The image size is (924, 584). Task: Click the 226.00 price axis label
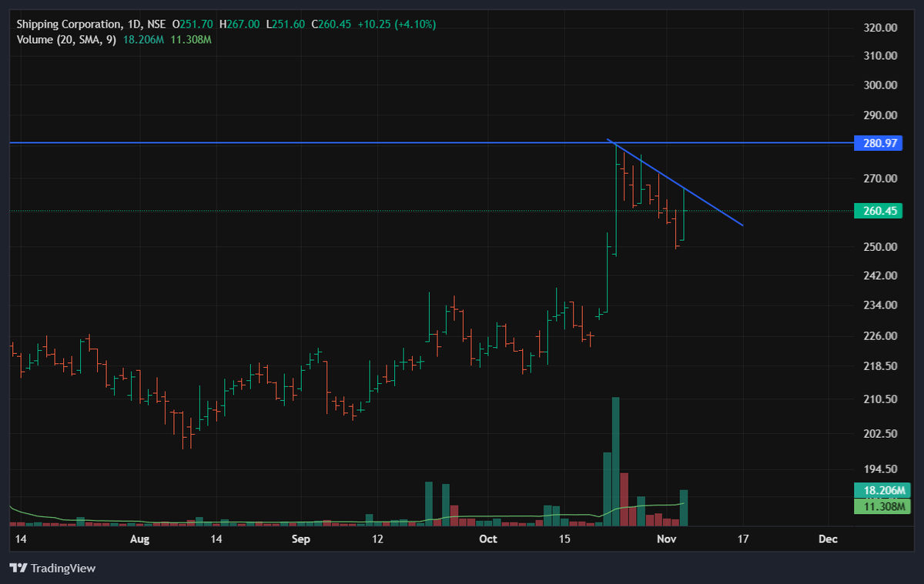tap(881, 336)
